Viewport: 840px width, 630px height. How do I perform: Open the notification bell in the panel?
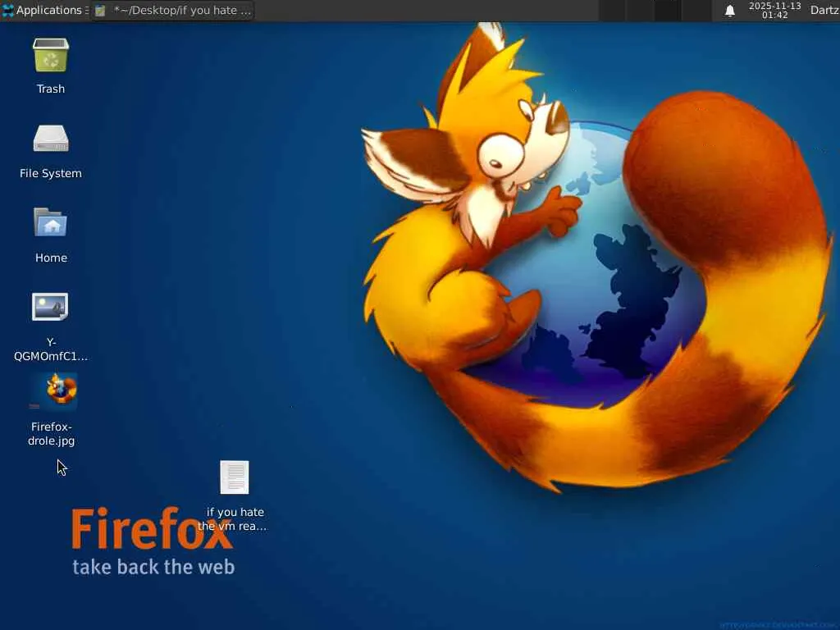[x=729, y=11]
